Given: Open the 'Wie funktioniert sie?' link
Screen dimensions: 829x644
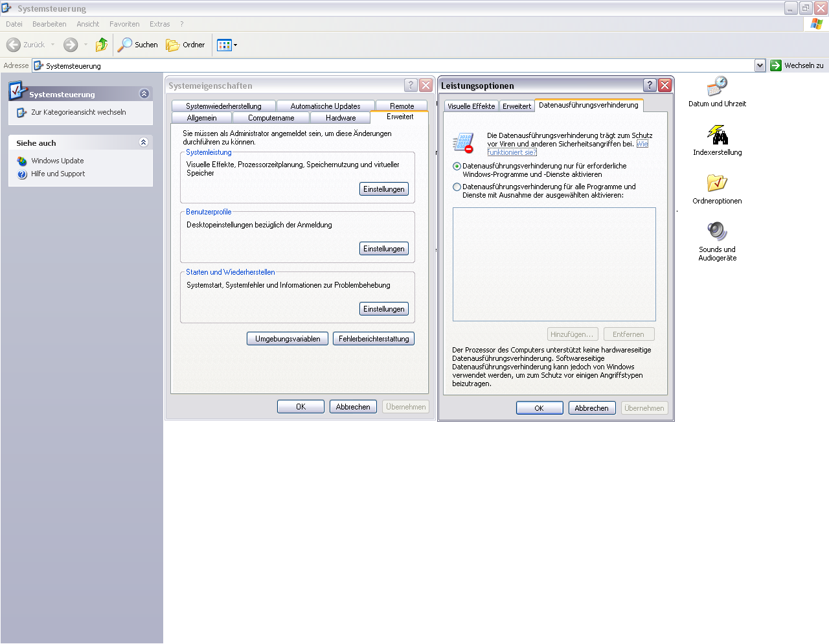Looking at the screenshot, I should (512, 152).
